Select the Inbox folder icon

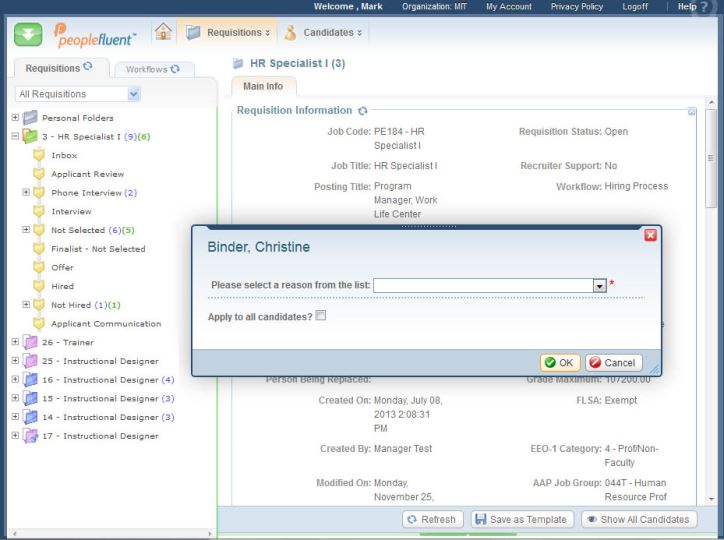40,155
